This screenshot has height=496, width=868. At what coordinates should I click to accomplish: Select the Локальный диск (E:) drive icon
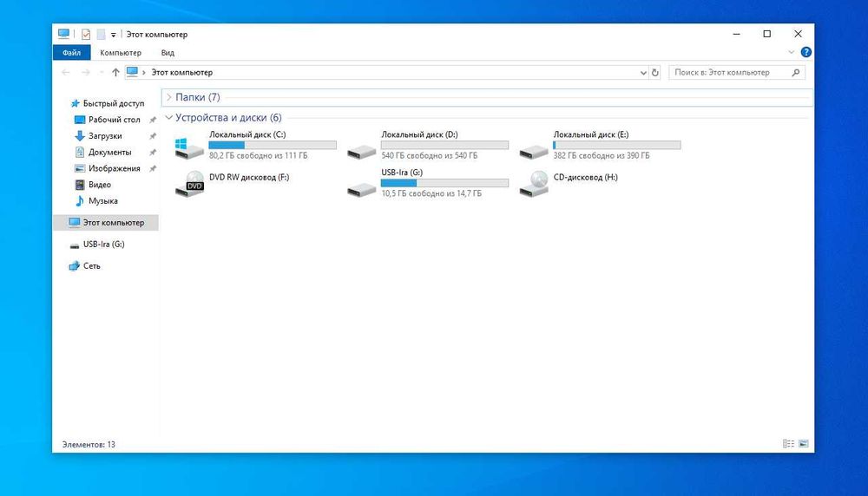point(534,150)
